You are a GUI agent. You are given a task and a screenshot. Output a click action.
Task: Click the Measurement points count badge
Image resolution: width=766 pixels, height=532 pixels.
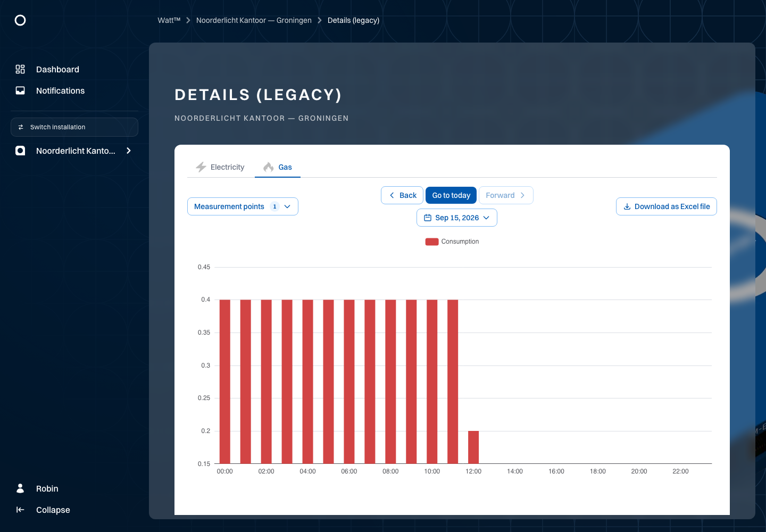pos(274,206)
